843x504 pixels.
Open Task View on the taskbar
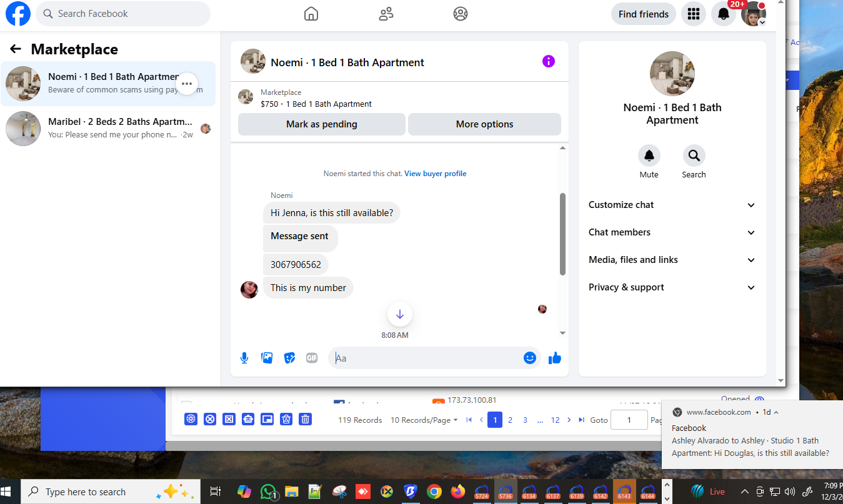point(216,492)
